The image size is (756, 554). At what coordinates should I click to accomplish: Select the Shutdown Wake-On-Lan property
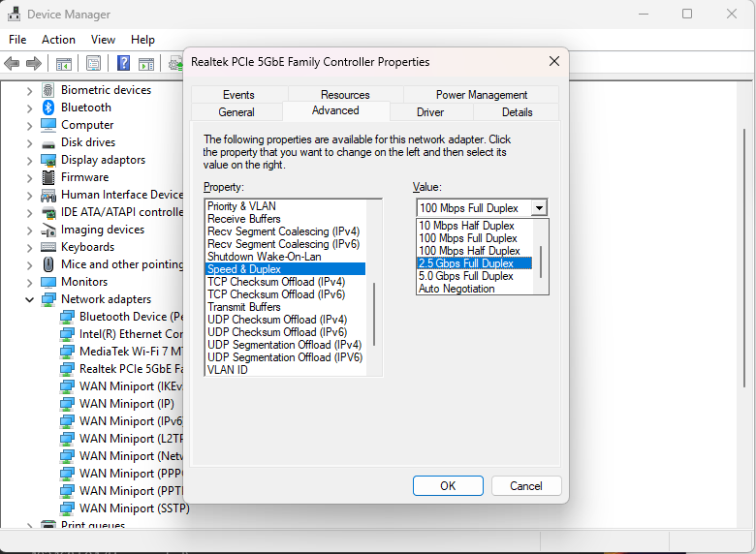[x=285, y=257]
